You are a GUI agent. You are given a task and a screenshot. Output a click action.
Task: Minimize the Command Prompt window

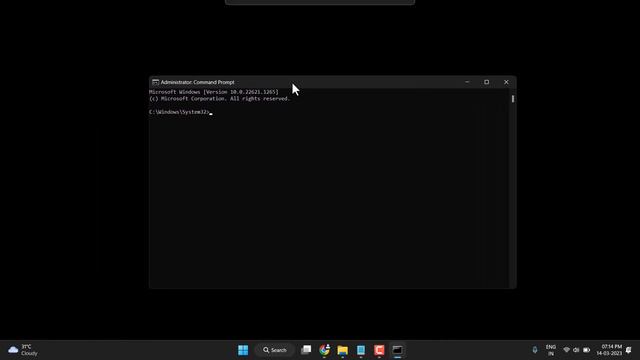pyautogui.click(x=467, y=82)
